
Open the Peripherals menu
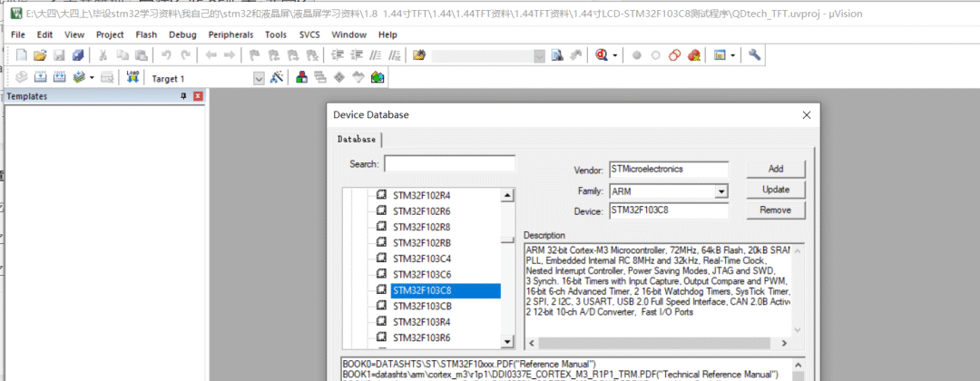230,35
